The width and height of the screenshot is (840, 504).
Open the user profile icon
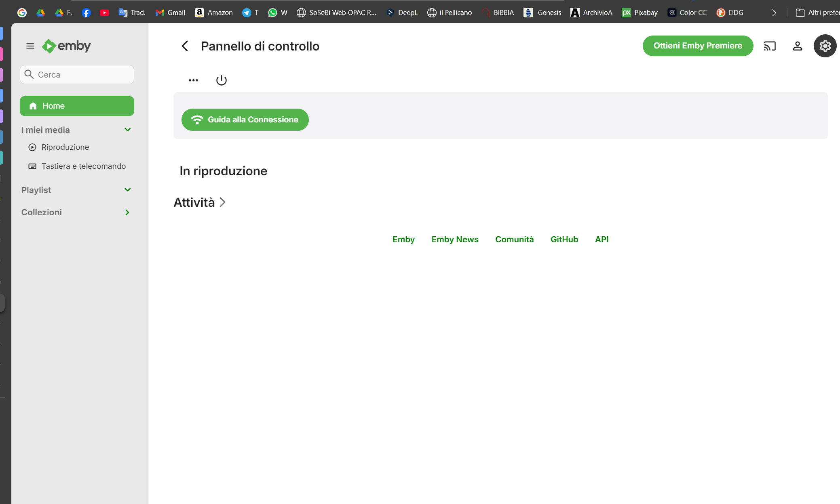pos(797,46)
